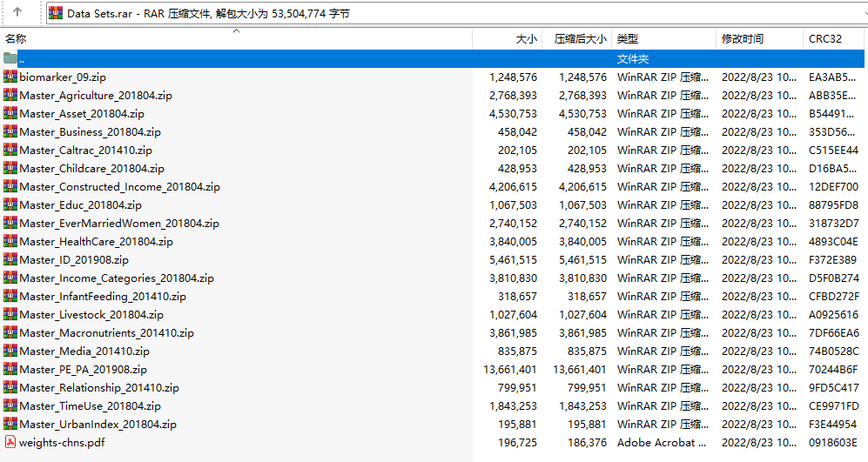Click the Master_Livestock_201804.zip file icon
The image size is (868, 462).
(x=10, y=314)
